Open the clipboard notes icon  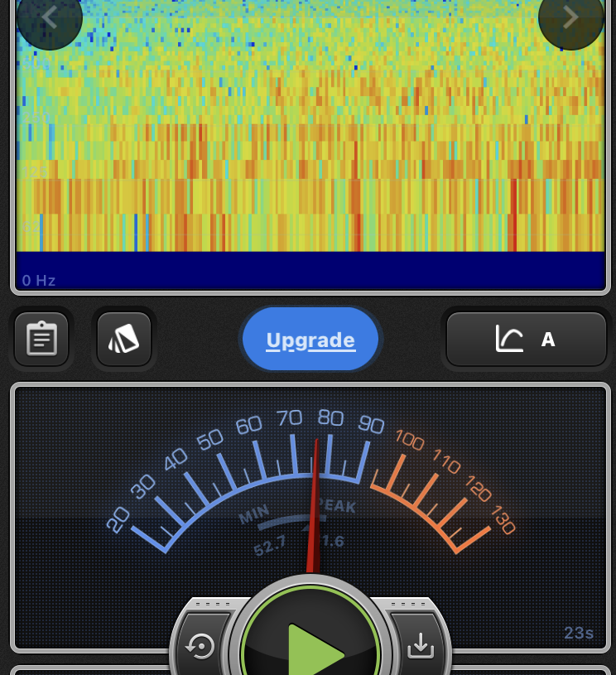coord(41,339)
